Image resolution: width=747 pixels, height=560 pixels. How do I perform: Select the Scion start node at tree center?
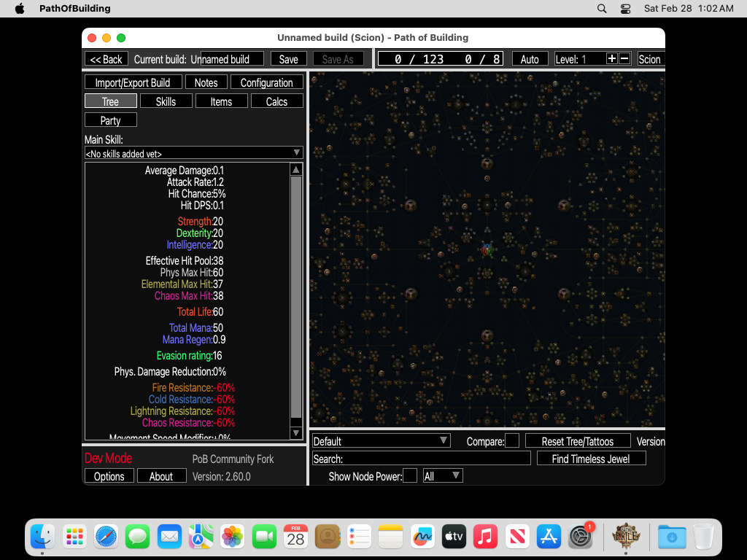pos(487,249)
